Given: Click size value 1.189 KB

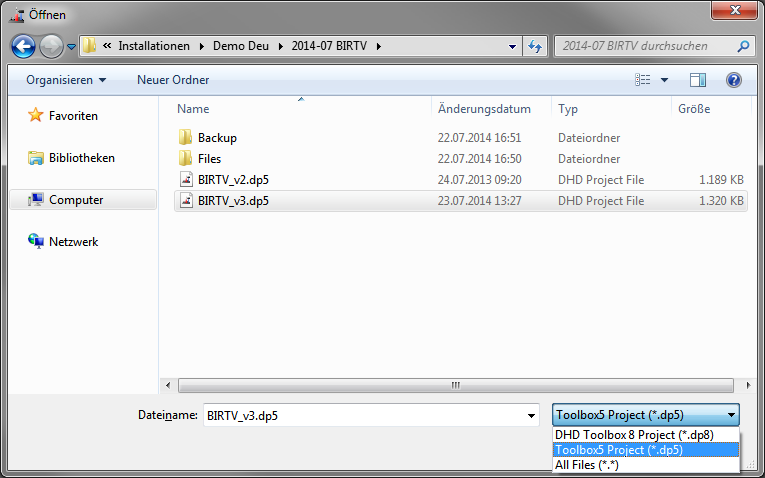Looking at the screenshot, I should (x=721, y=179).
